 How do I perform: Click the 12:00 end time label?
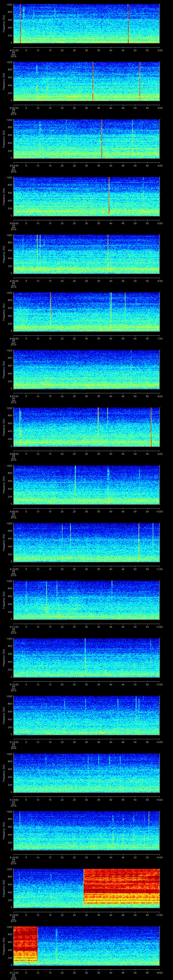[x=159, y=627]
